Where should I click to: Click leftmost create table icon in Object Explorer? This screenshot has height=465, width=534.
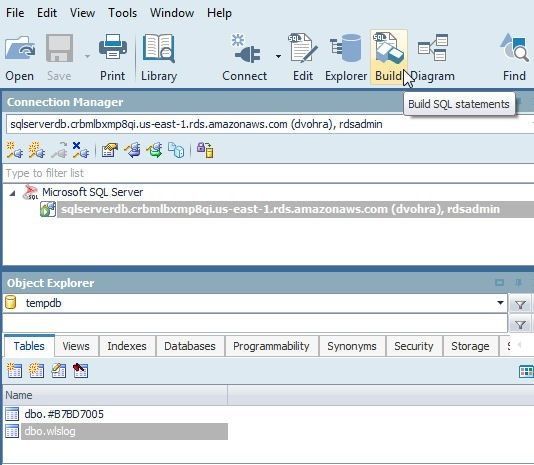pyautogui.click(x=14, y=371)
